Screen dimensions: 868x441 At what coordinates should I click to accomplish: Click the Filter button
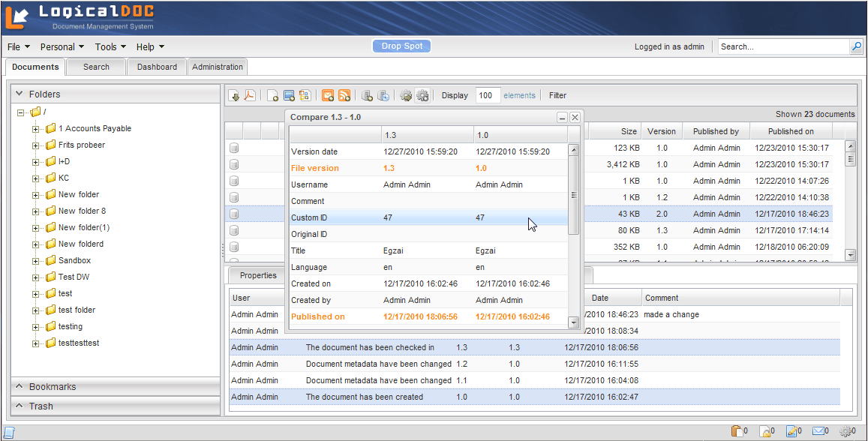[x=557, y=96]
